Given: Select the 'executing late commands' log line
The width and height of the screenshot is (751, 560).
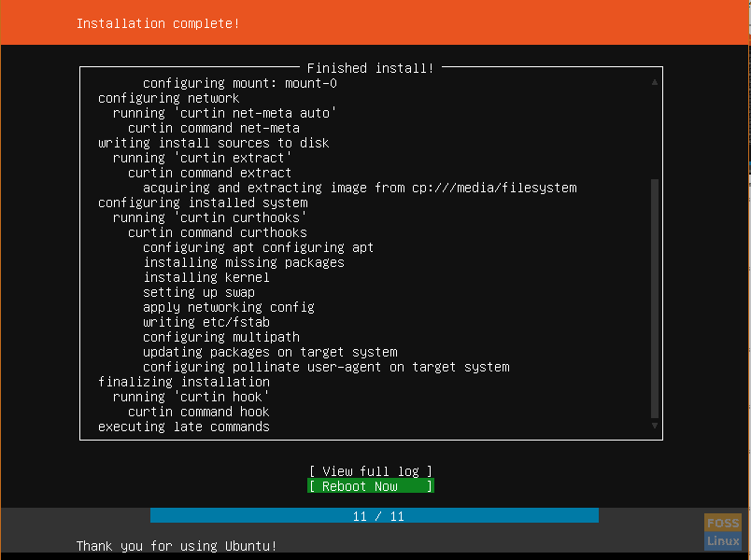Looking at the screenshot, I should [183, 427].
